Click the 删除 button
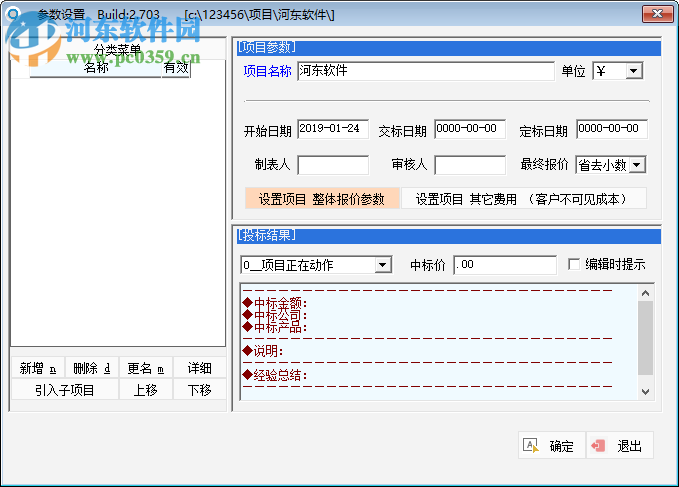 [91, 368]
